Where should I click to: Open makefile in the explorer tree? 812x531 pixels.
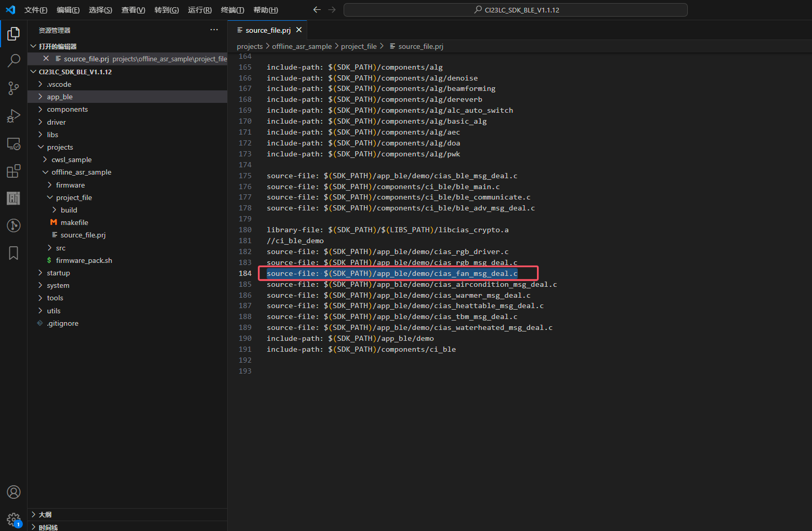pos(127,222)
